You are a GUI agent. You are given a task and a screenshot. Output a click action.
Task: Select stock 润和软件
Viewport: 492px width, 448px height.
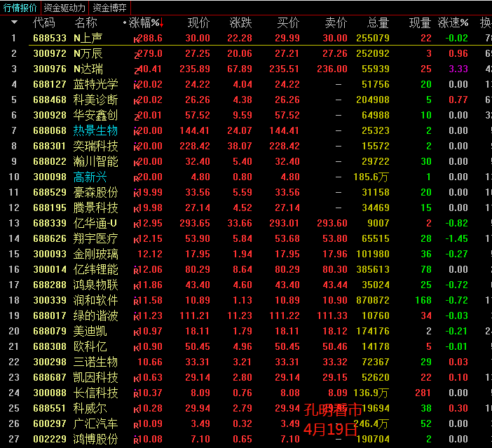click(96, 300)
